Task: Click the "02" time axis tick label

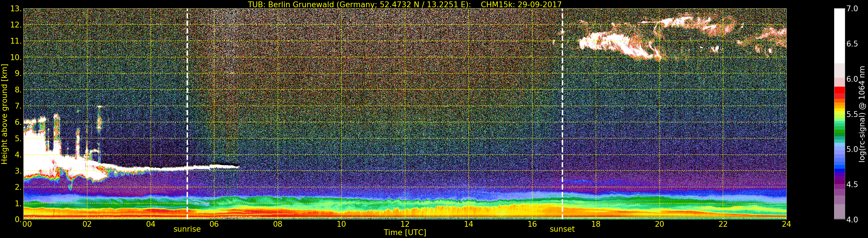Action: (x=87, y=224)
